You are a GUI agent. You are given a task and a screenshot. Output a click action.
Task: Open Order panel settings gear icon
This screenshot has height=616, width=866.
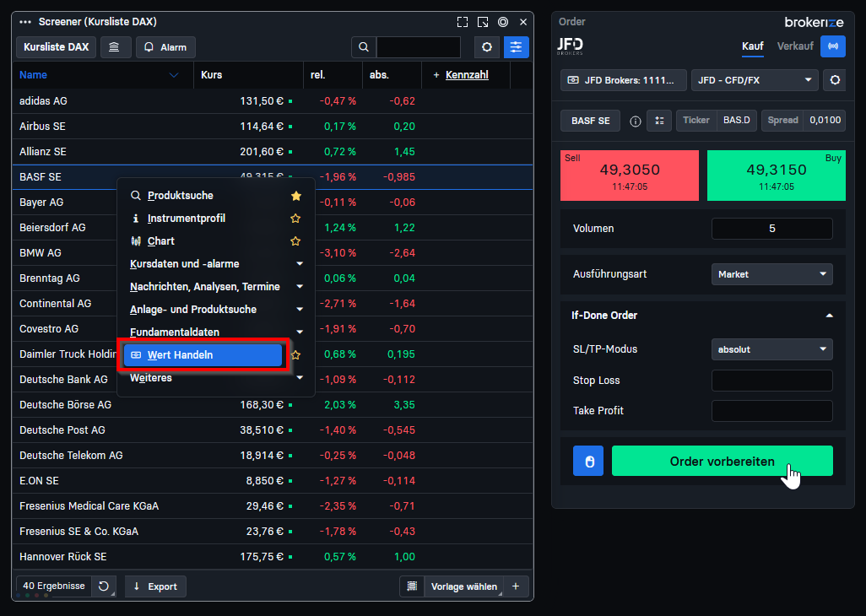pos(835,80)
